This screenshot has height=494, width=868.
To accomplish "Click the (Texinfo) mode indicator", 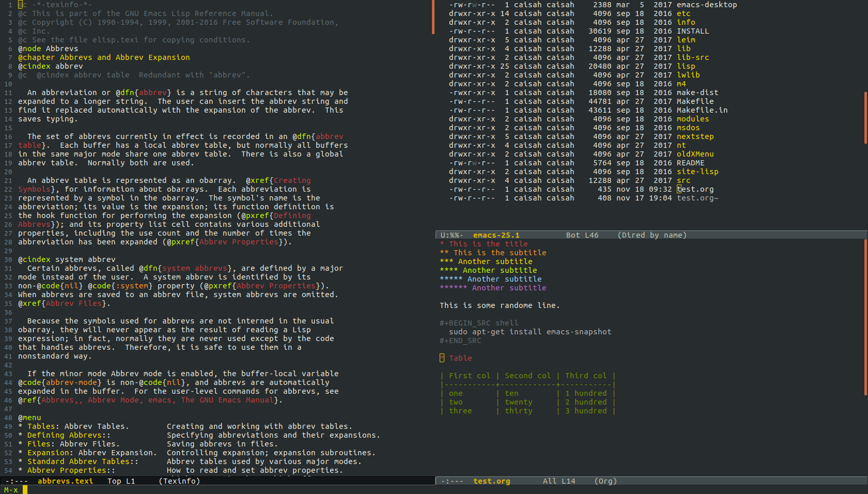I will point(179,481).
